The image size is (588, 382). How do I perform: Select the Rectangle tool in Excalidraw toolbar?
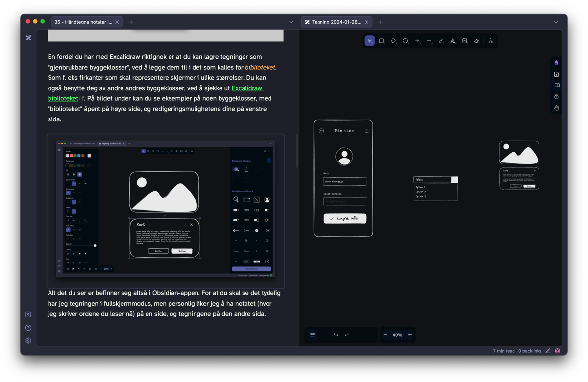tap(381, 41)
